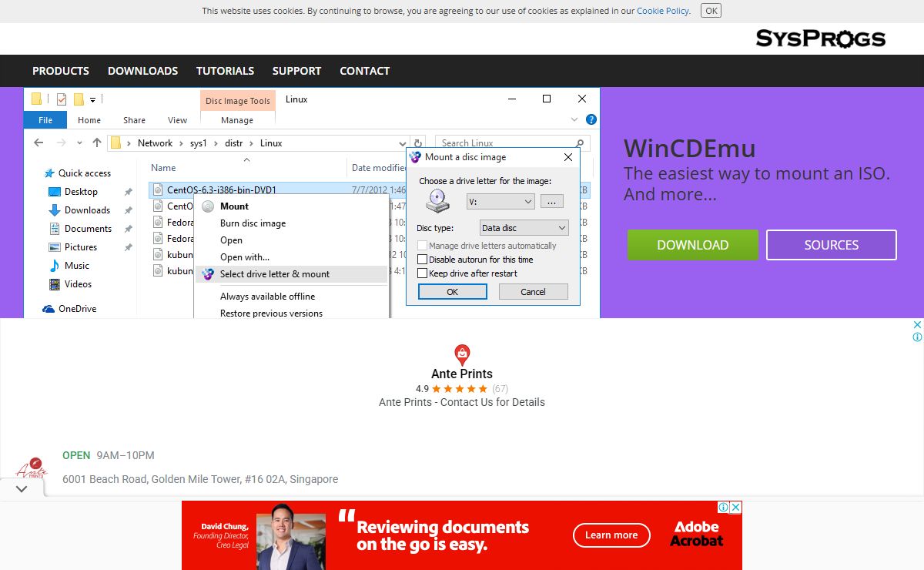Toggle Manage drive letters automatically checkbox
924x570 pixels.
pos(422,246)
